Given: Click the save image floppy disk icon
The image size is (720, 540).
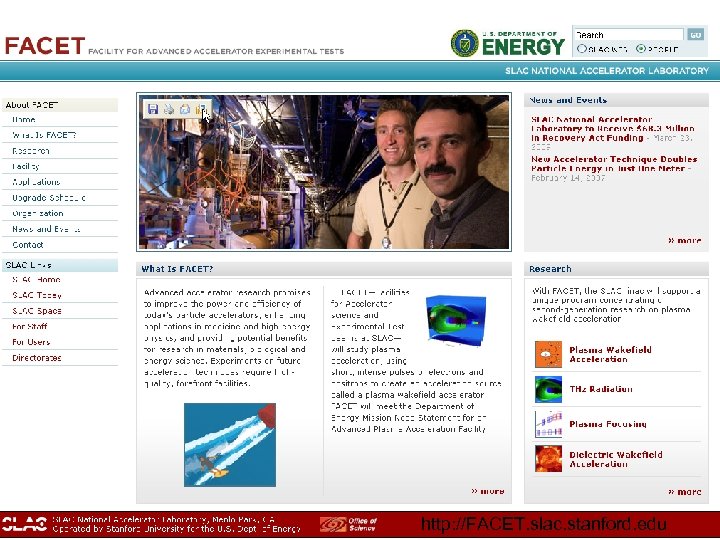Looking at the screenshot, I should pyautogui.click(x=153, y=109).
